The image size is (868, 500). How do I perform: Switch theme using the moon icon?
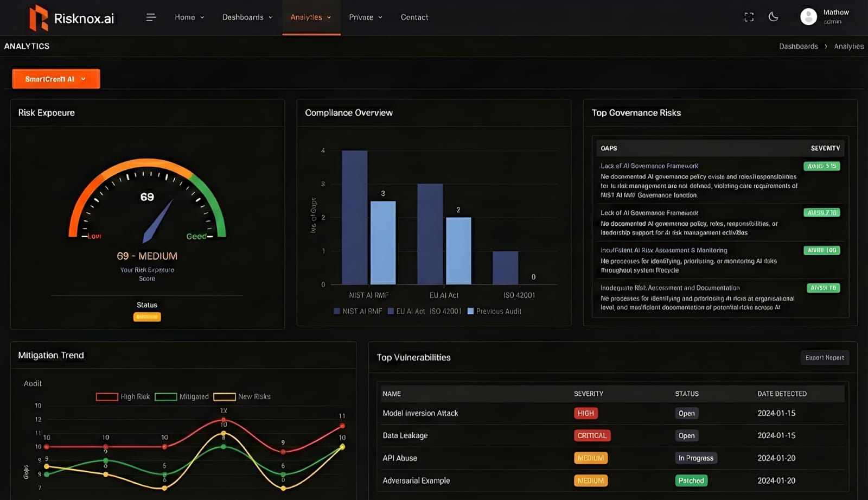click(774, 17)
